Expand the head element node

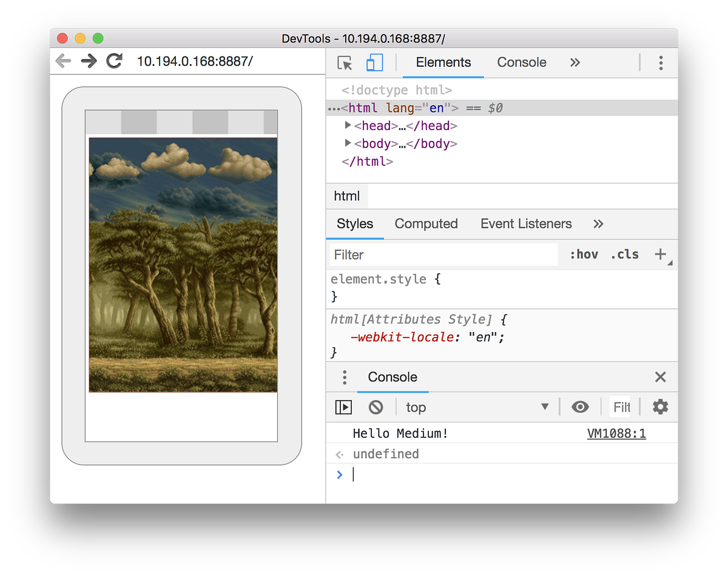coord(347,126)
